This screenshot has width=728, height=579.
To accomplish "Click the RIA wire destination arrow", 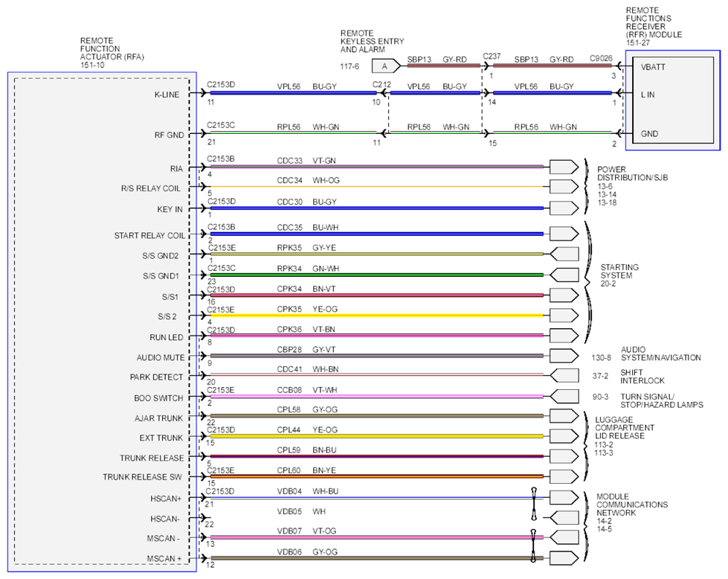I will tap(564, 167).
